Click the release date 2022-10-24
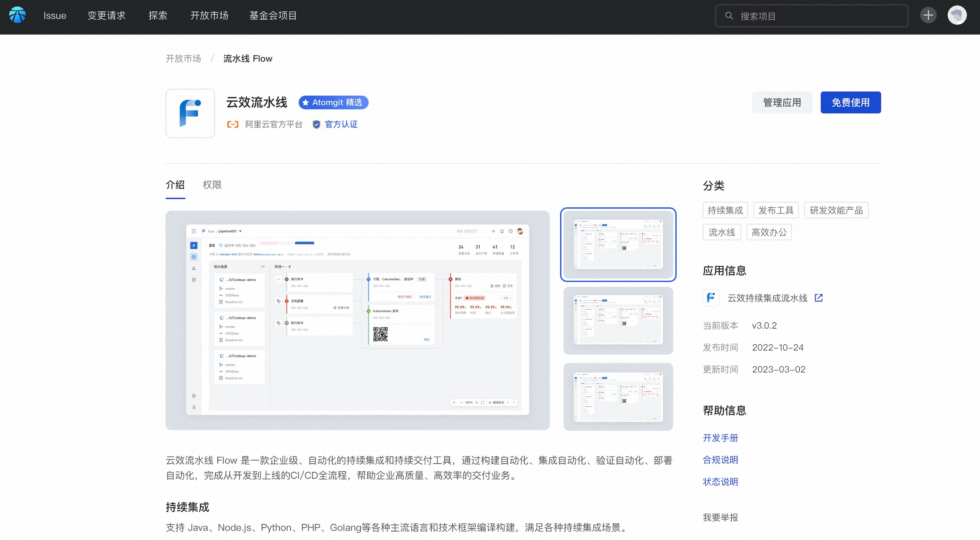 (x=778, y=348)
